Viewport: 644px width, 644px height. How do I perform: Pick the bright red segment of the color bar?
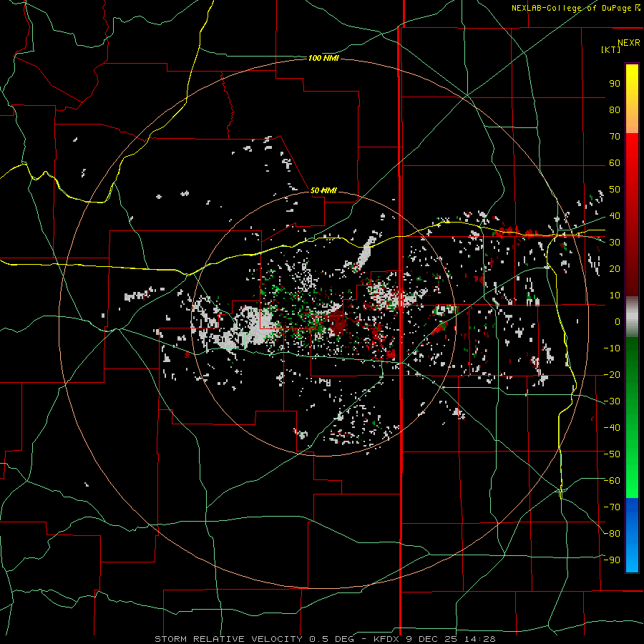632,150
